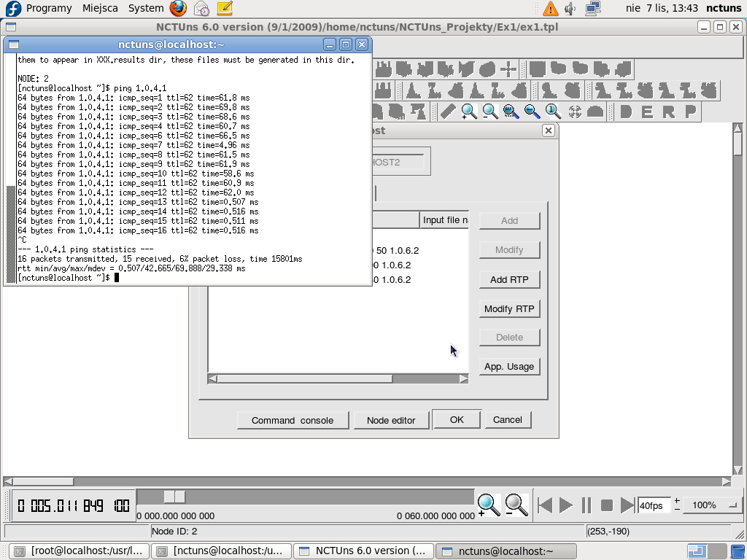Click the main canvas horizontal scrollbar thumb
747x560 pixels.
pos(43,481)
